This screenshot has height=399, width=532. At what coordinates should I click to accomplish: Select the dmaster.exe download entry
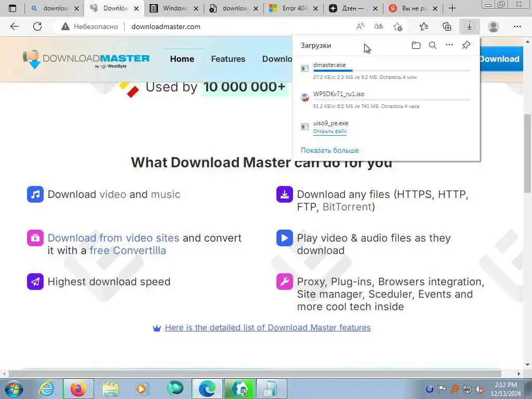386,71
